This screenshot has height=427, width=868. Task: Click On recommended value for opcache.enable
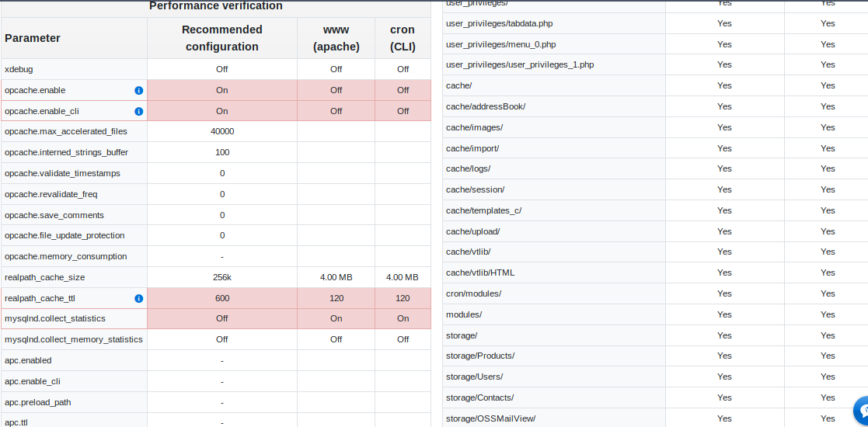222,90
